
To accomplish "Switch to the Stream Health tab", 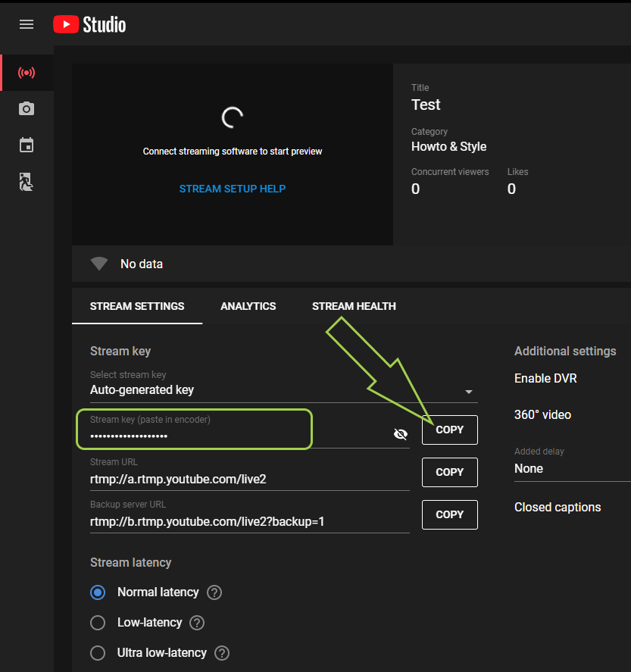I will tap(354, 306).
